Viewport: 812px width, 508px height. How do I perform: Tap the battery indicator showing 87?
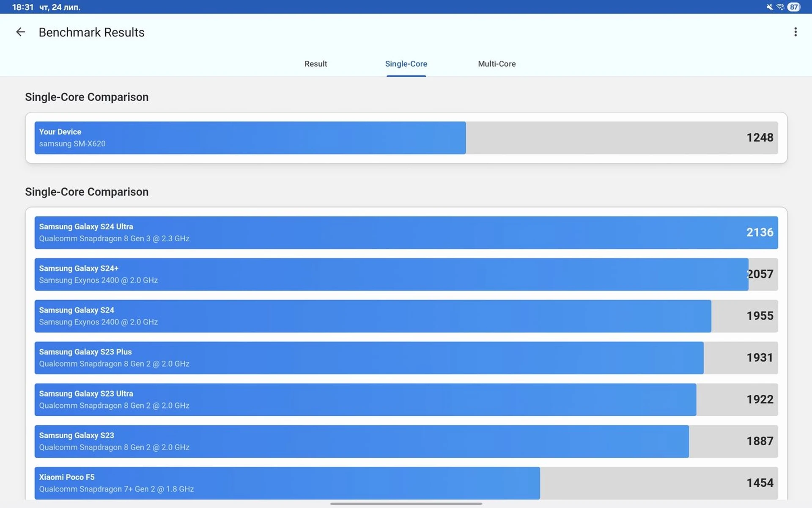tap(793, 7)
